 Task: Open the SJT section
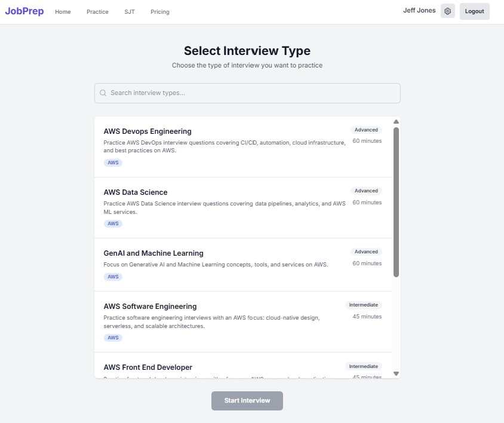point(130,12)
